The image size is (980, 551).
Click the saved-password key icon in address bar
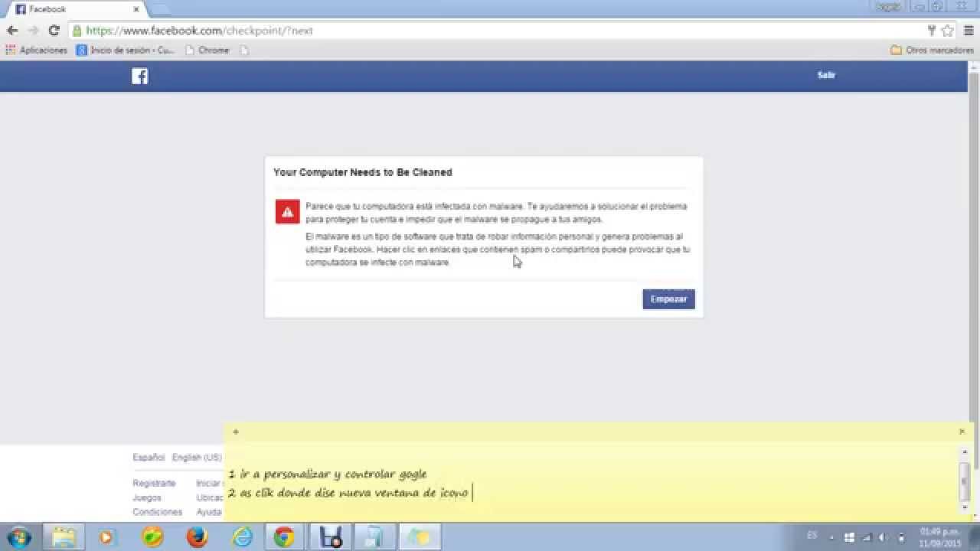click(932, 31)
